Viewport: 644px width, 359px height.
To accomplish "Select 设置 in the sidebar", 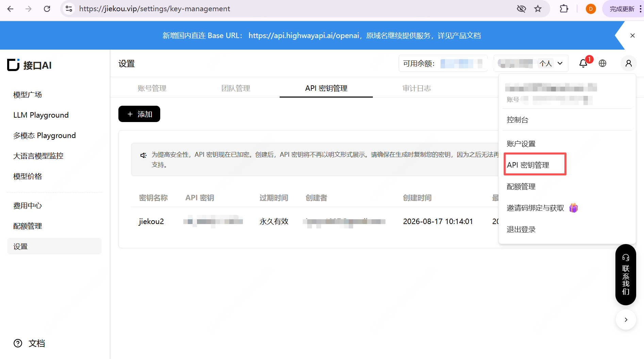I will [x=54, y=246].
